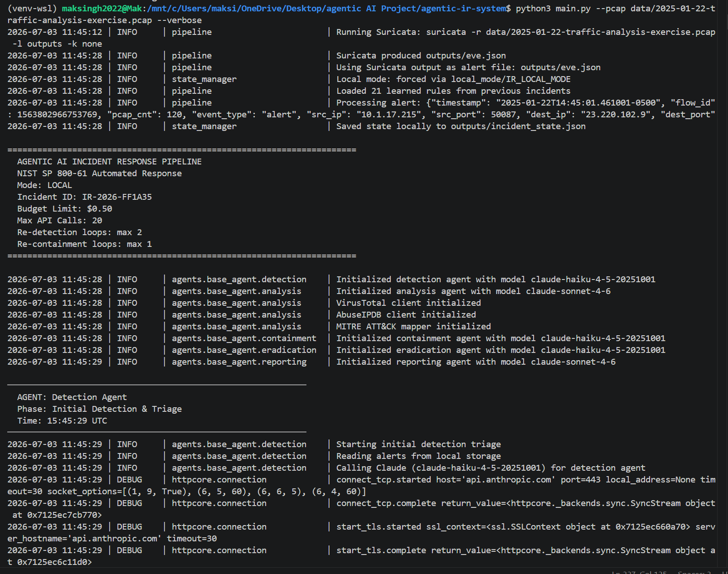Viewport: 728px width, 574px height.
Task: Click 'NIST SP 800-61 Automated Response' line
Action: click(x=99, y=174)
